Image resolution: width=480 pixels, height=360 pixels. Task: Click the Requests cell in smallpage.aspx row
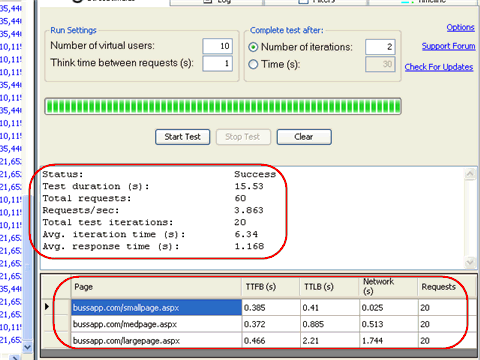[447, 307]
